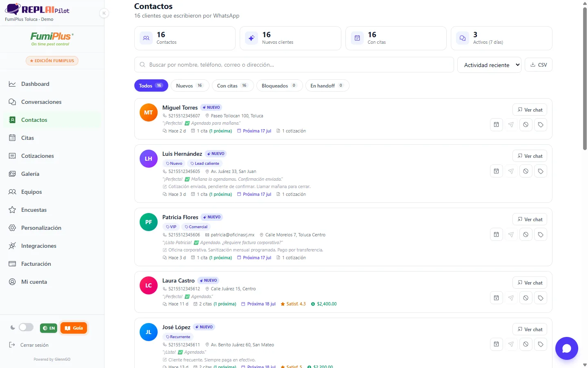Open Mi cuenta in the sidebar
Viewport: 588px width, 368px height.
tap(52, 282)
